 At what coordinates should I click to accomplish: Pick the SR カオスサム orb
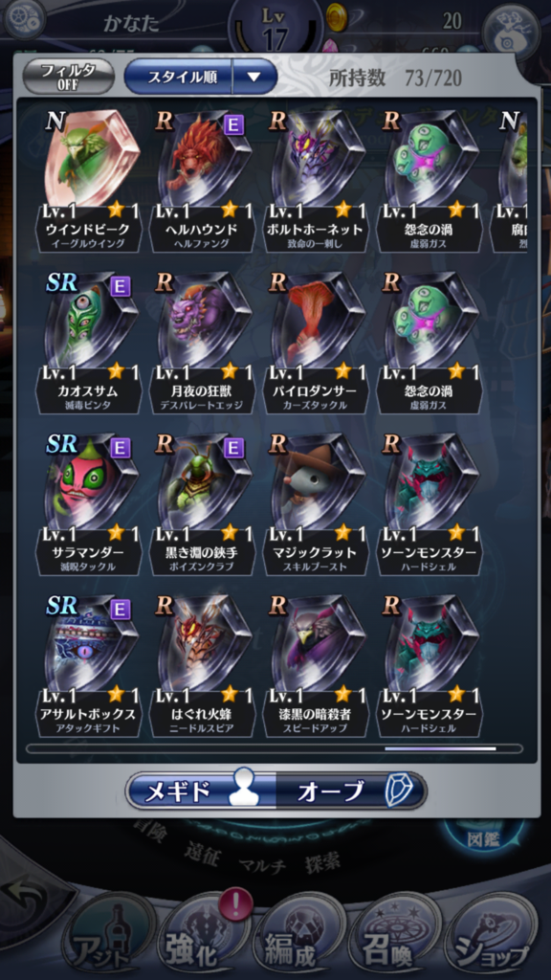pos(88,342)
